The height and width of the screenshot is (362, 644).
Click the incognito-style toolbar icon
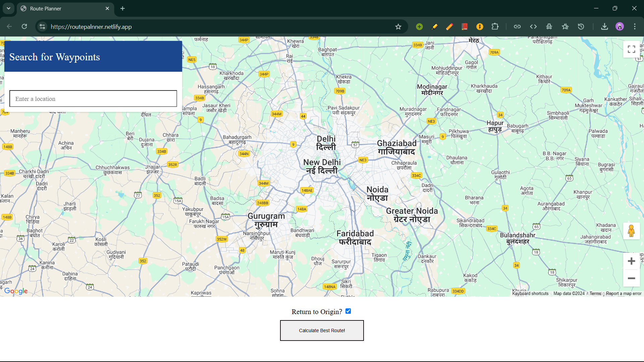tap(549, 26)
